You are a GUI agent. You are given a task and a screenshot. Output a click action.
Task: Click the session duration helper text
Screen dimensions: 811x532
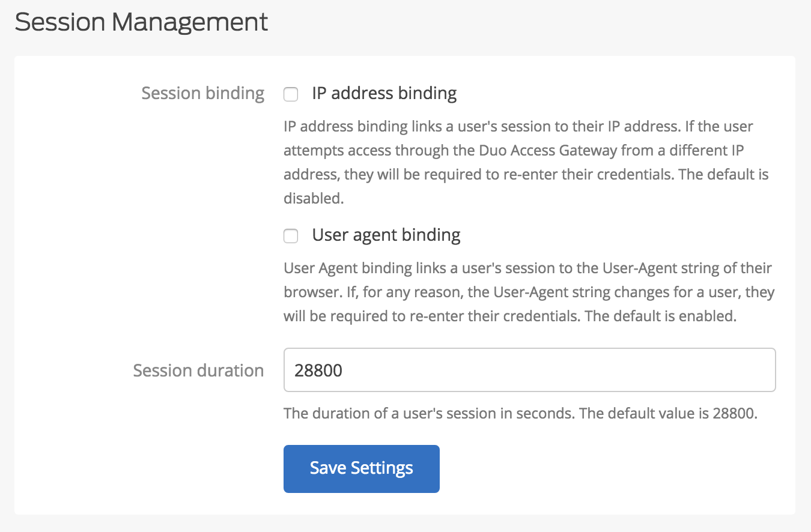(520, 414)
